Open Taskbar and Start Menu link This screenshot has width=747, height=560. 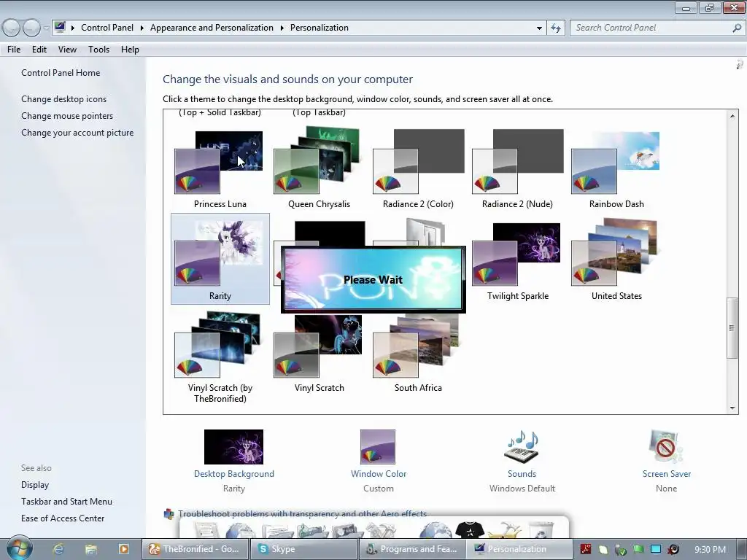click(66, 502)
